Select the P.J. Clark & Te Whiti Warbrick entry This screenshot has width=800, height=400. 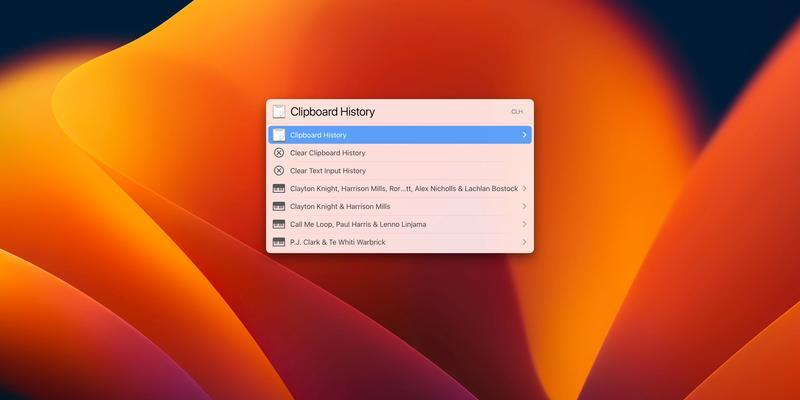pos(400,242)
